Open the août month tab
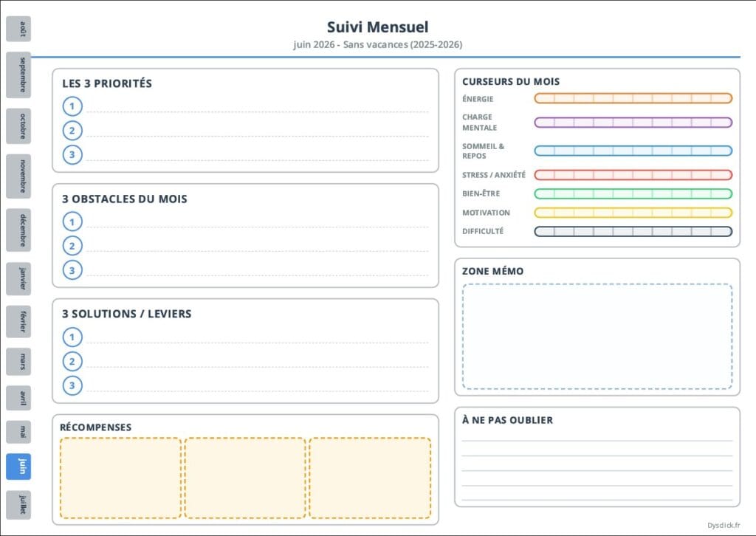 [18, 29]
